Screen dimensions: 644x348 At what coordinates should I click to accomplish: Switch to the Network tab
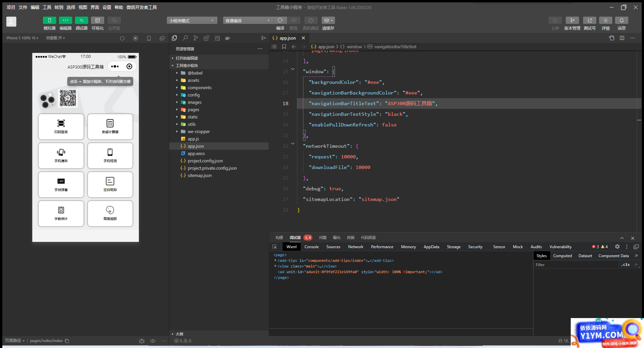coord(356,247)
